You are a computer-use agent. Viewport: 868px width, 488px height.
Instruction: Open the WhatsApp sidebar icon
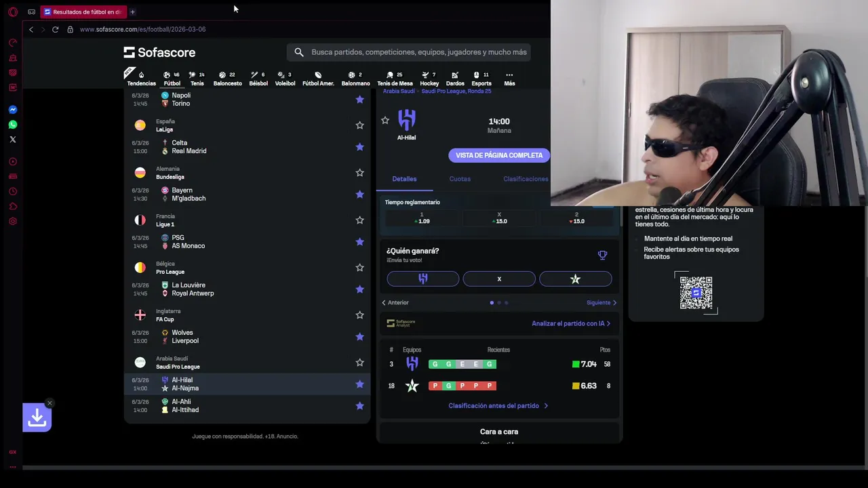[x=12, y=124]
